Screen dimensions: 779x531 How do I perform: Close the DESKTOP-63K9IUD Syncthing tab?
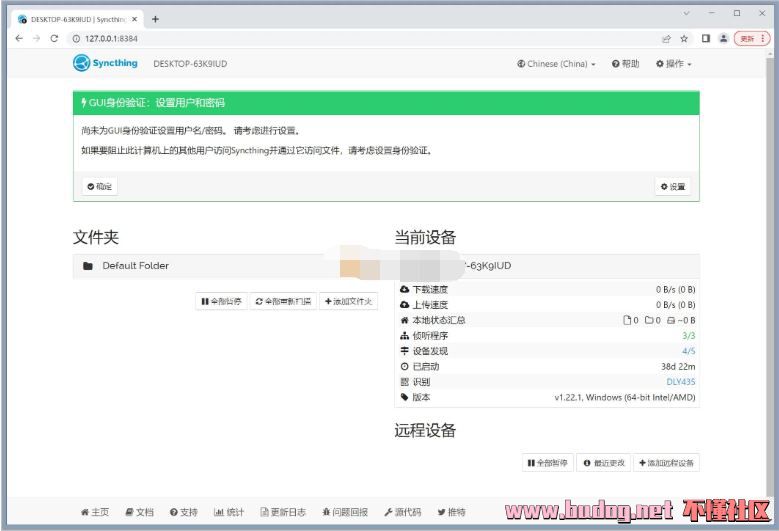[x=135, y=19]
